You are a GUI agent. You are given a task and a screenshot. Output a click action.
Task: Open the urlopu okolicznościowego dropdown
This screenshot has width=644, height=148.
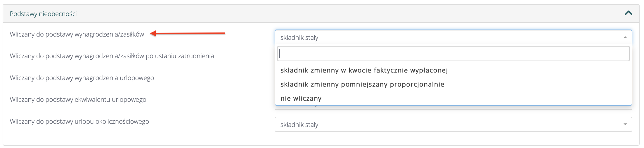coord(453,125)
